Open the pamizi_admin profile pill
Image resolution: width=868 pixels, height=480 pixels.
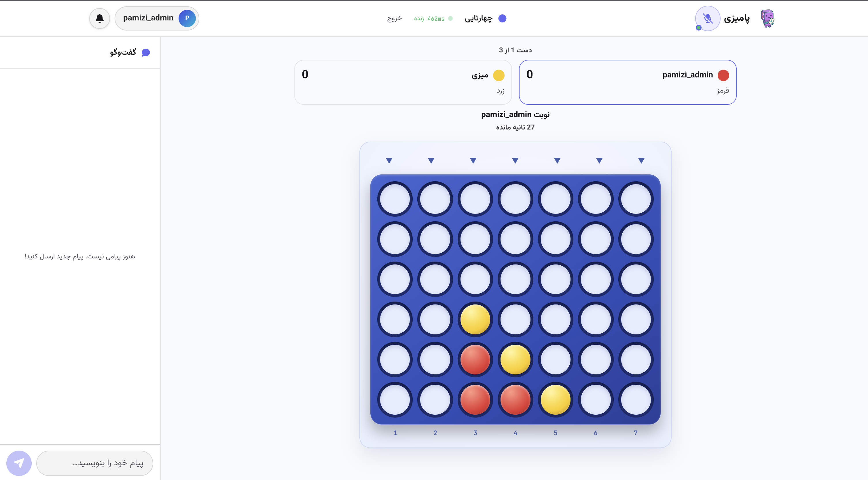pyautogui.click(x=157, y=18)
